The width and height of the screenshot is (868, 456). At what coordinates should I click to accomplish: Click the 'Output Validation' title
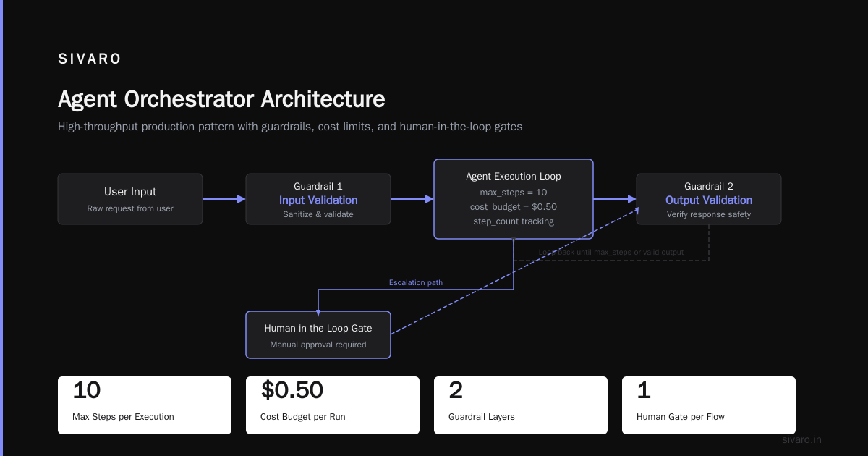click(x=709, y=200)
